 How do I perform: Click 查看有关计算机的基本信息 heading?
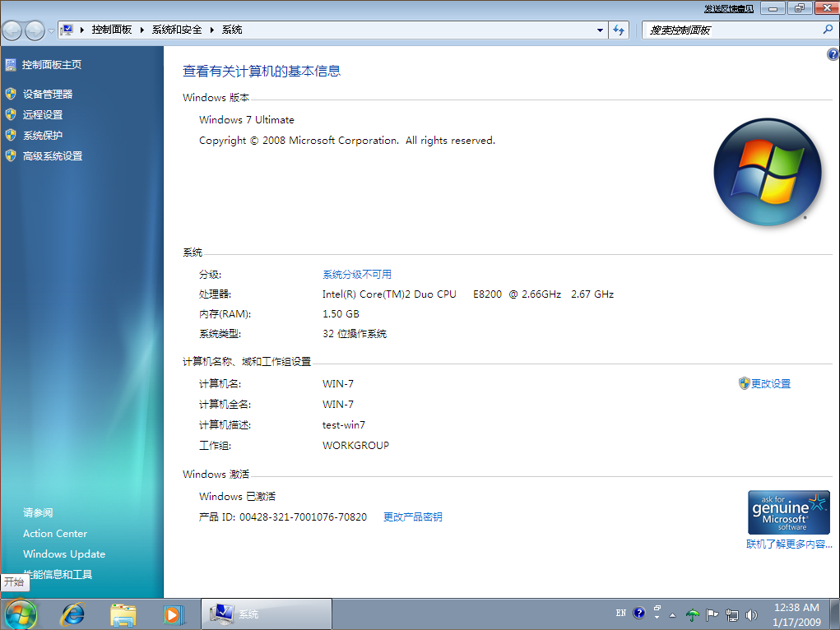[262, 72]
